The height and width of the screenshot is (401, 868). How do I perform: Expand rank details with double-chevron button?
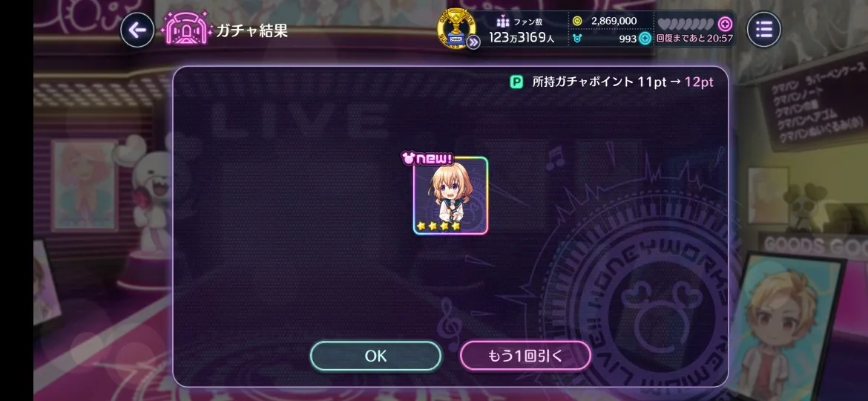pyautogui.click(x=473, y=42)
